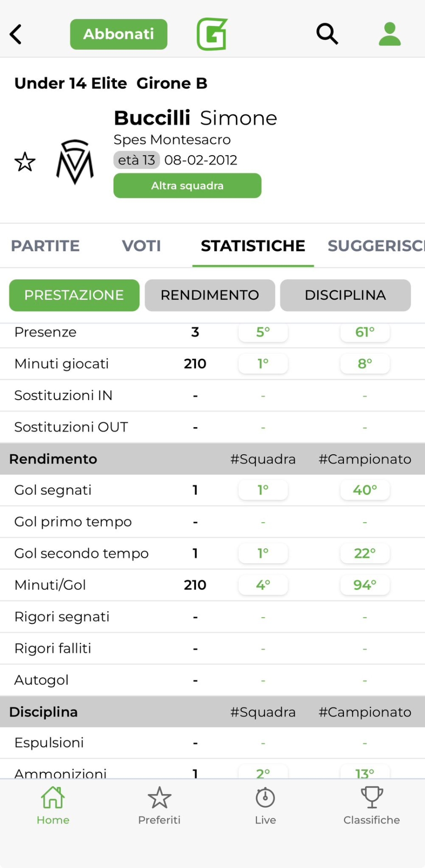Open Classifiche trophy in bottom bar

pos(372,806)
